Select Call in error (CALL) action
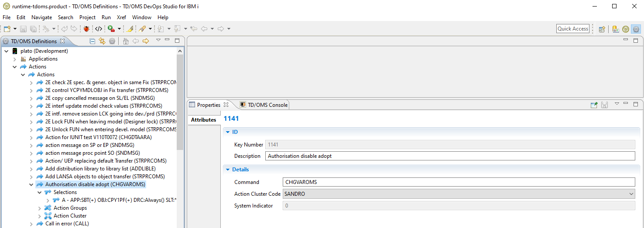 coord(67,224)
